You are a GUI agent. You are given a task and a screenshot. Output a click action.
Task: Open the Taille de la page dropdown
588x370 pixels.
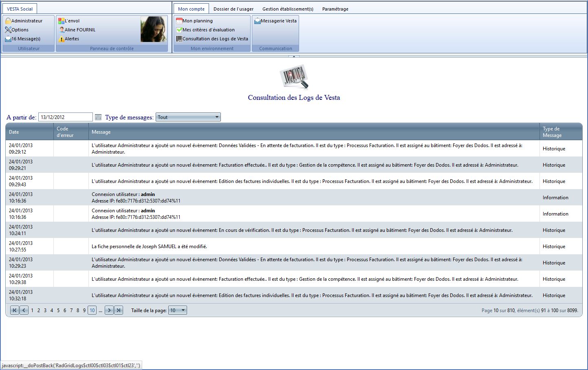coord(183,311)
